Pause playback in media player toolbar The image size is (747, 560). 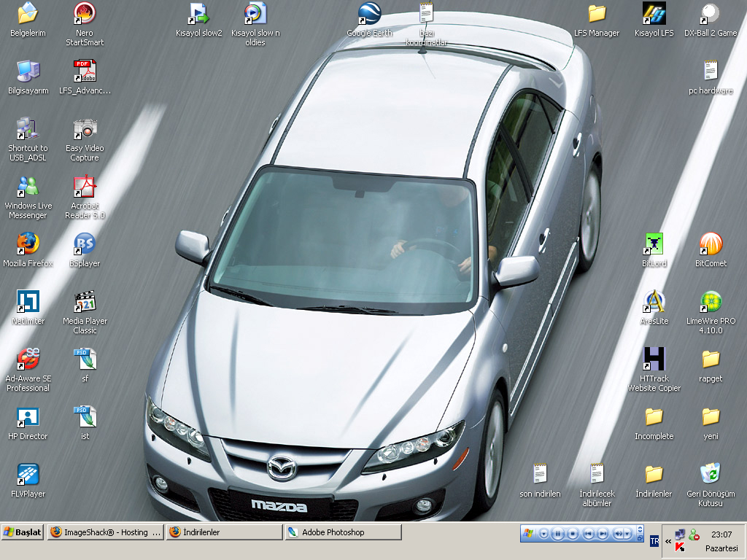point(558,534)
